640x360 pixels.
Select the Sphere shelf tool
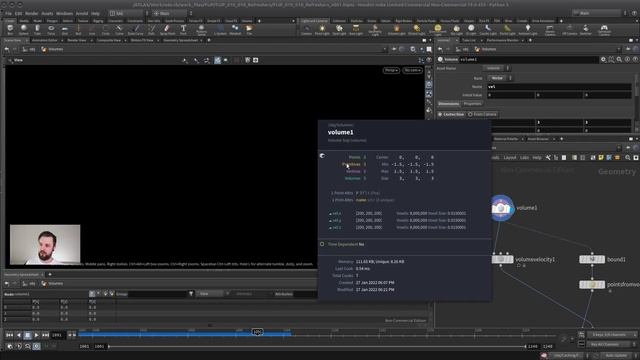point(24,29)
